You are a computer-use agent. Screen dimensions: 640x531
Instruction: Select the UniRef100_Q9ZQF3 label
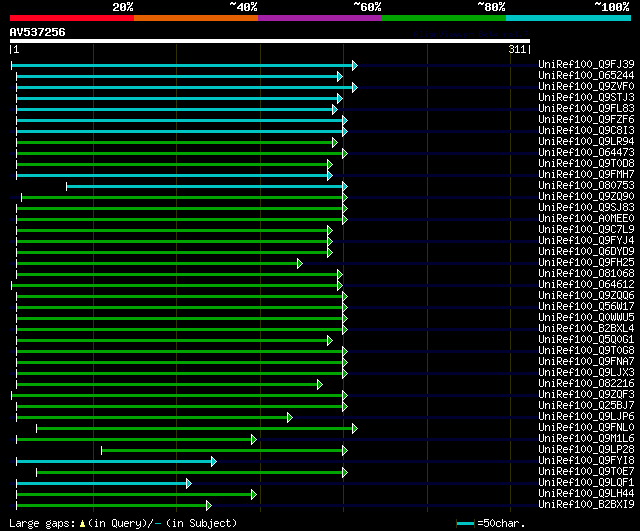[586, 395]
